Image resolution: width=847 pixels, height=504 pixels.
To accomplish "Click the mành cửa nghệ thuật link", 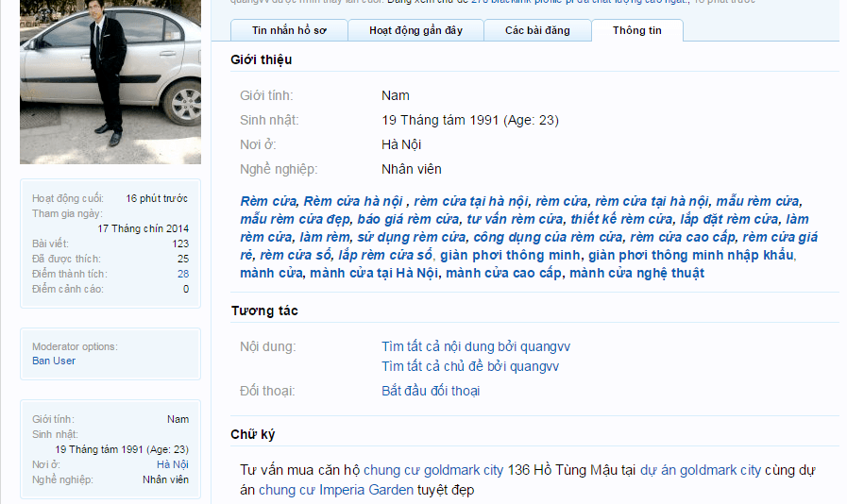I will (x=636, y=273).
